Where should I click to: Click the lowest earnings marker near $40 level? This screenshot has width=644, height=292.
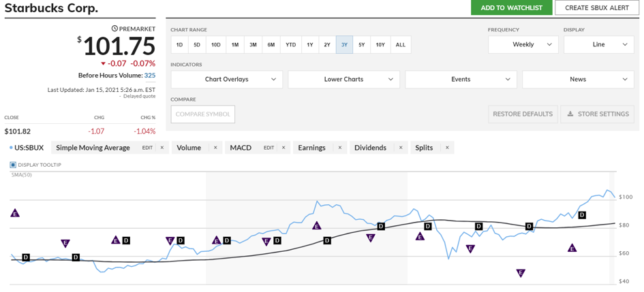(x=521, y=273)
